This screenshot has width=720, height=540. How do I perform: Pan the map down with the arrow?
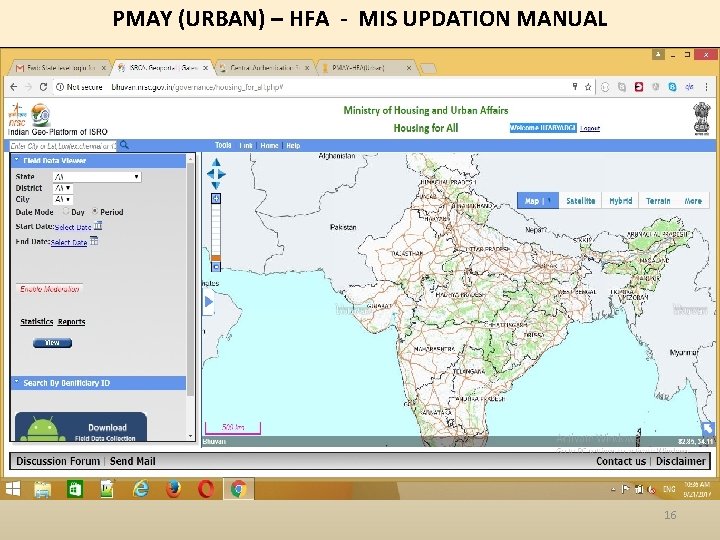(216, 186)
